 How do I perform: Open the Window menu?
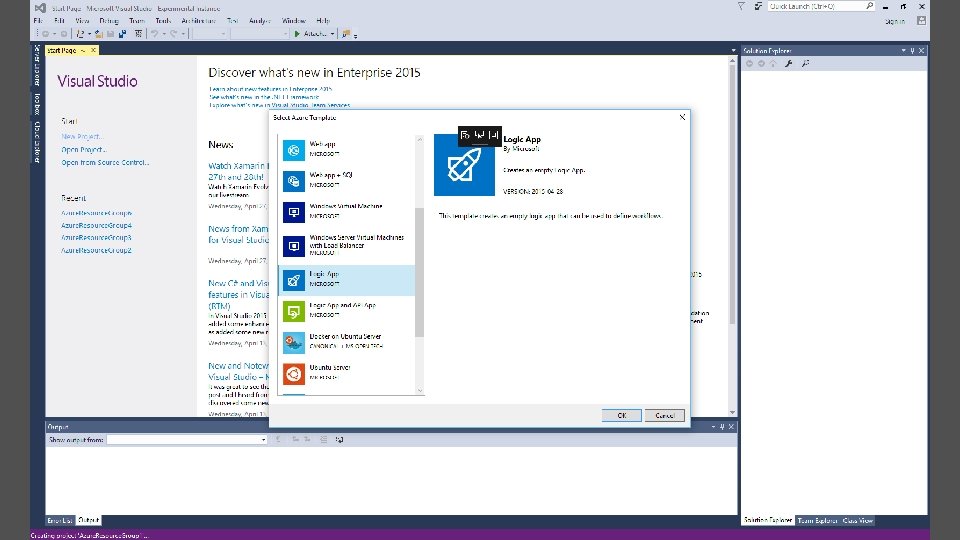coord(293,21)
